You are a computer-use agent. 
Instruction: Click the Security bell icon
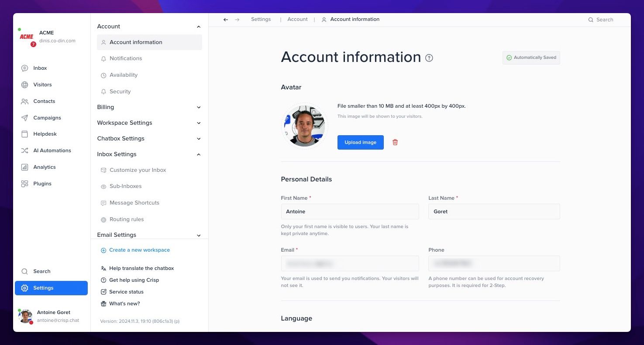point(103,92)
